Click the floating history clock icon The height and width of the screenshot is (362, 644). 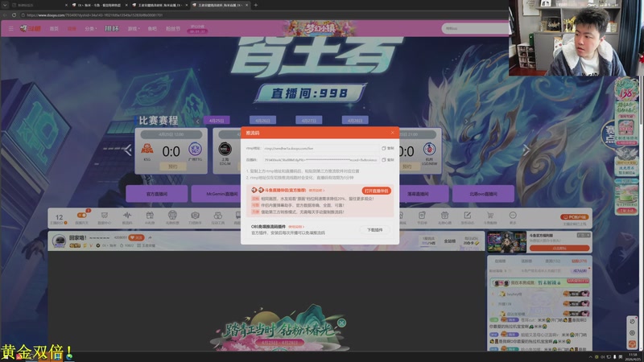632,321
